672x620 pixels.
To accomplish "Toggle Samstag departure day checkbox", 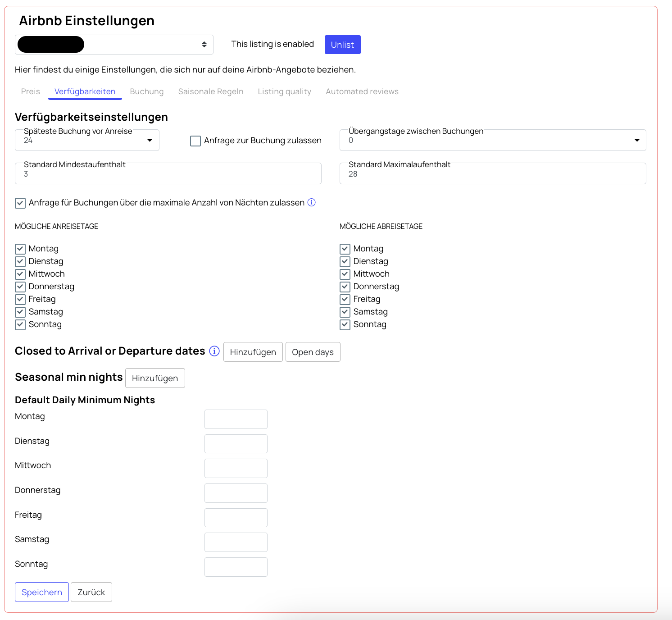I will (x=345, y=312).
